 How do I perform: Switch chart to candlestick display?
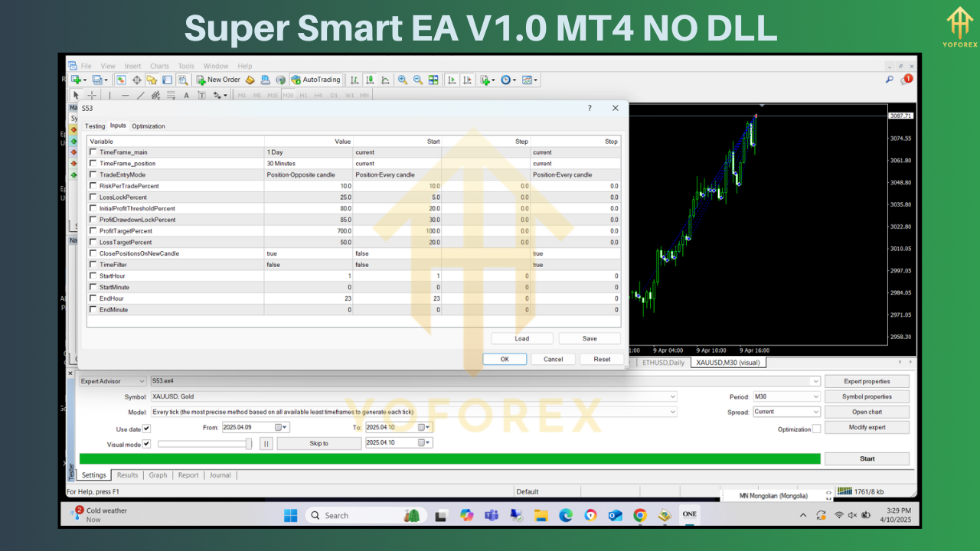[x=371, y=79]
